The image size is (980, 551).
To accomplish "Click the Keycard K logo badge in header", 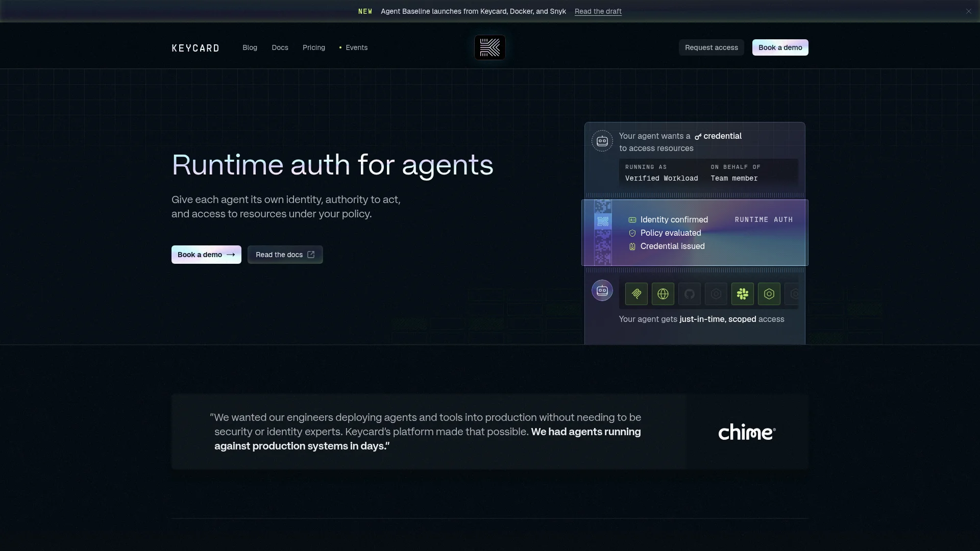I will click(x=490, y=47).
